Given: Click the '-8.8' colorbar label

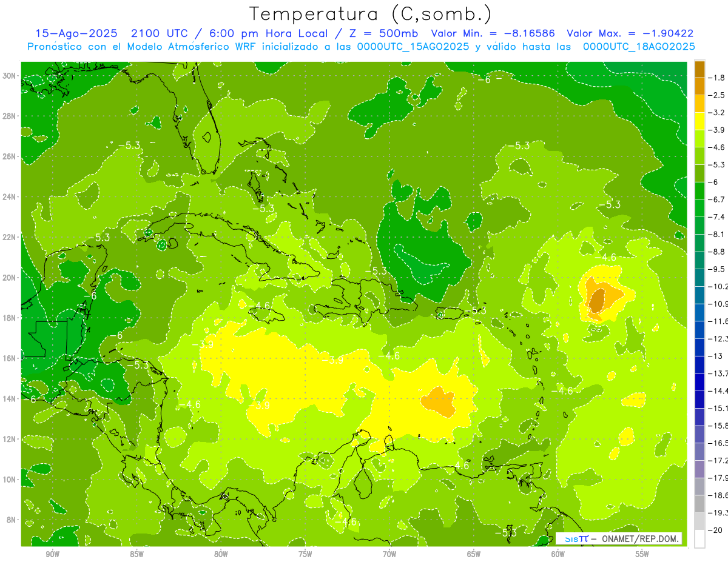Looking at the screenshot, I should (716, 252).
